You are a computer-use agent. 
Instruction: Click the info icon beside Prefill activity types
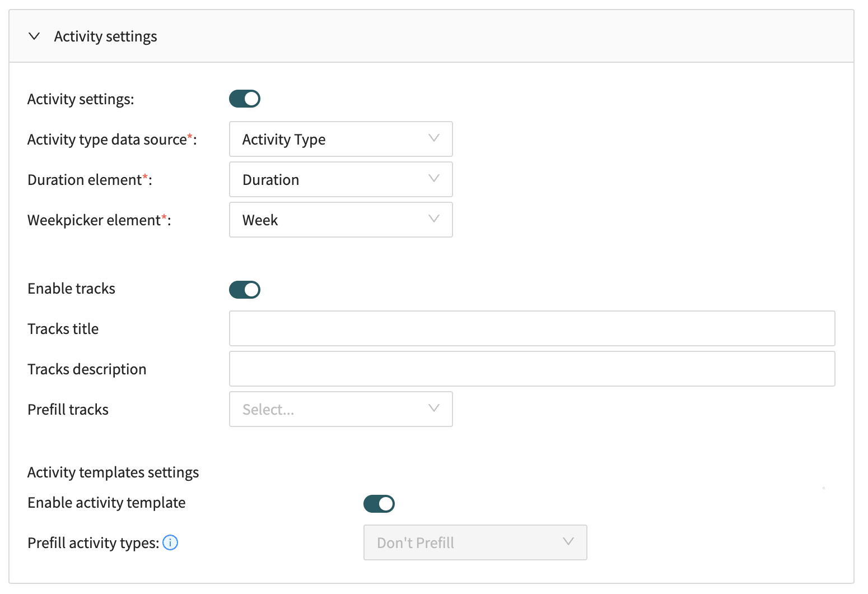click(x=170, y=542)
